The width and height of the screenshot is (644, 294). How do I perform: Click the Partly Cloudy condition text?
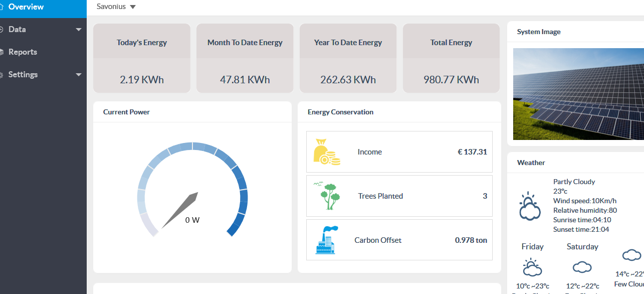click(x=574, y=182)
